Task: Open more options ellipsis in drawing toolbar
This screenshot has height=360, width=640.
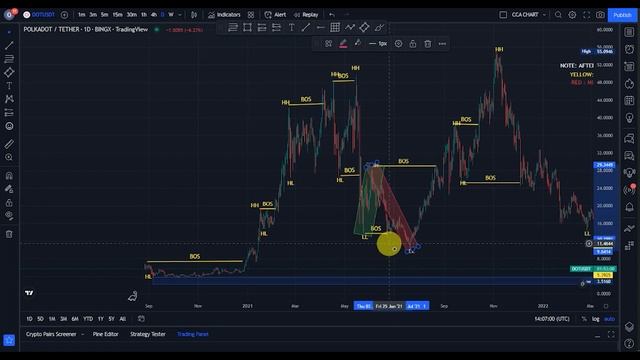Action: (442, 44)
